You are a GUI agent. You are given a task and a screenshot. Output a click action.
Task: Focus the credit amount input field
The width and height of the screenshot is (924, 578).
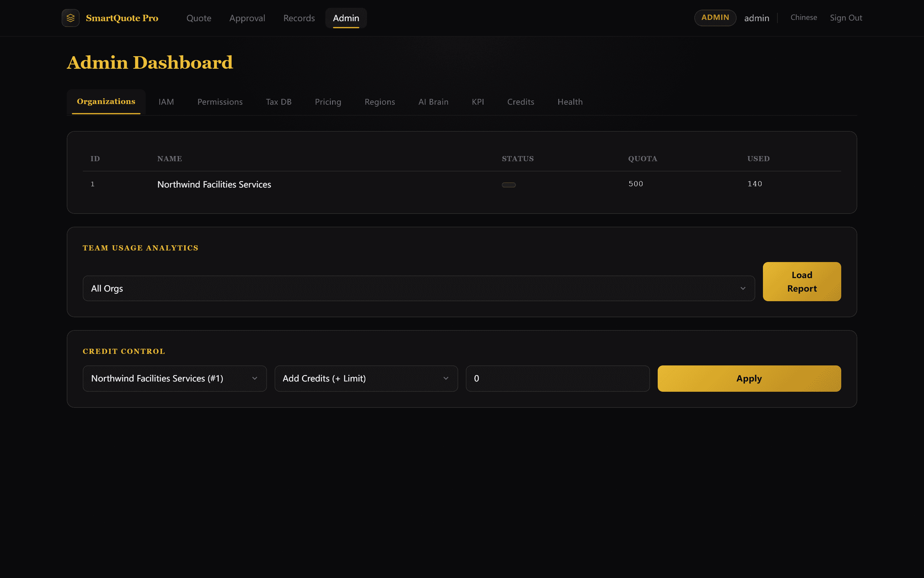pos(558,379)
